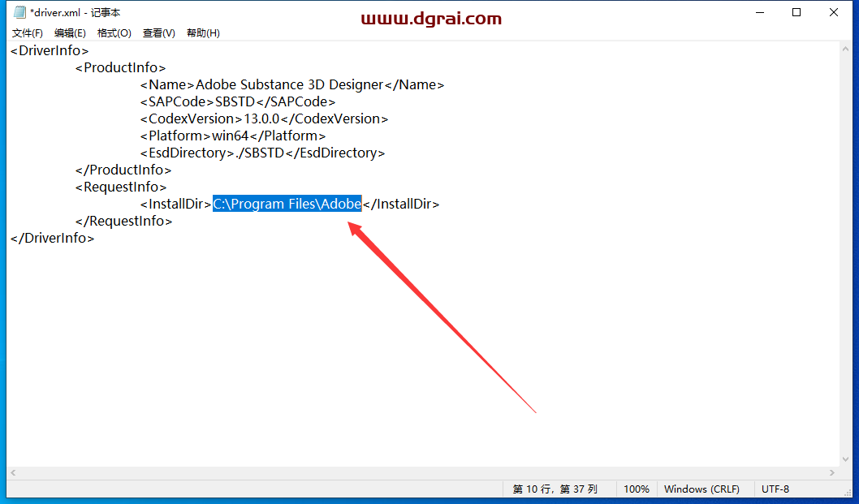Click the 第 10 行, 第 37 列 status entry

click(555, 489)
